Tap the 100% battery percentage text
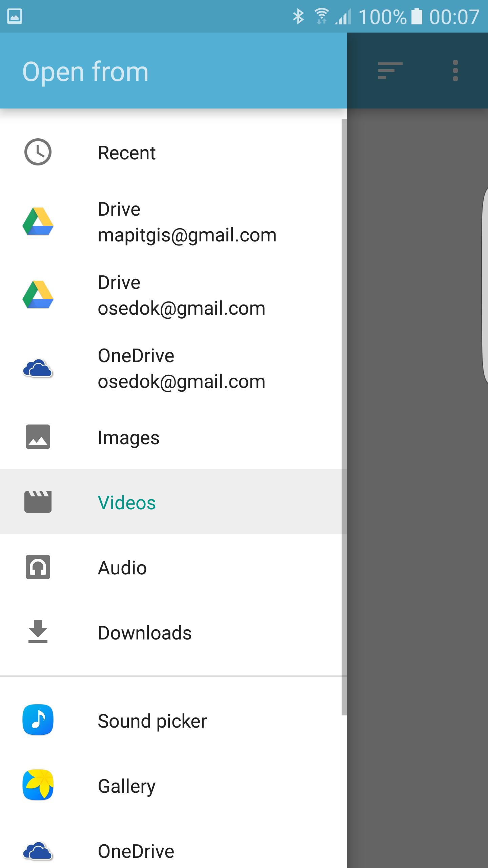Screen dimensions: 488x868 (x=382, y=17)
